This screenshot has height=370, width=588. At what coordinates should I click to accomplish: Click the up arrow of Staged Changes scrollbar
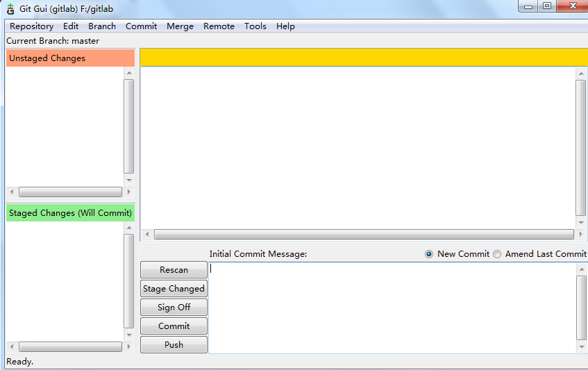coord(129,228)
